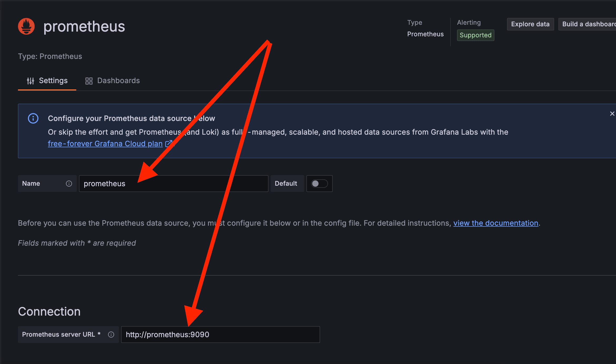
Task: Click the Prometheus flame logo icon
Action: (26, 26)
